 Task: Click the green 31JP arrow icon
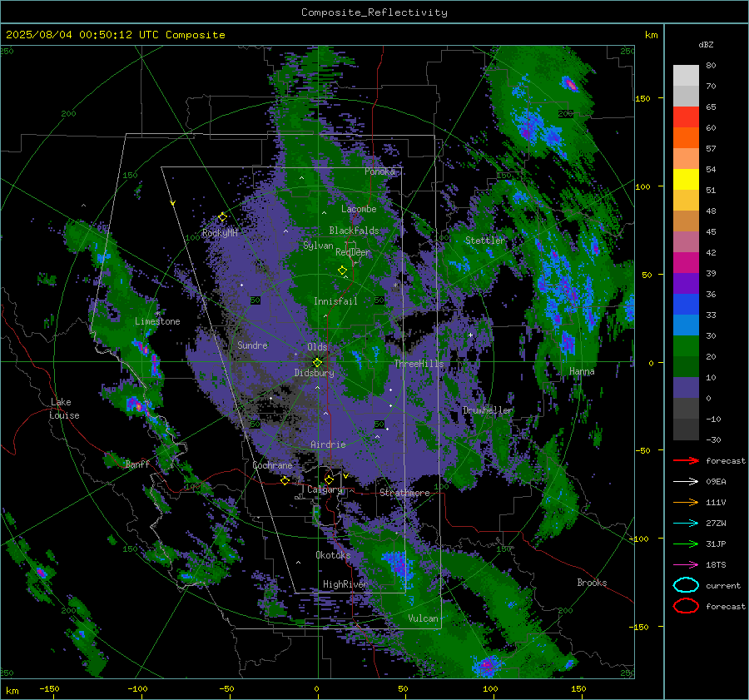[x=686, y=544]
